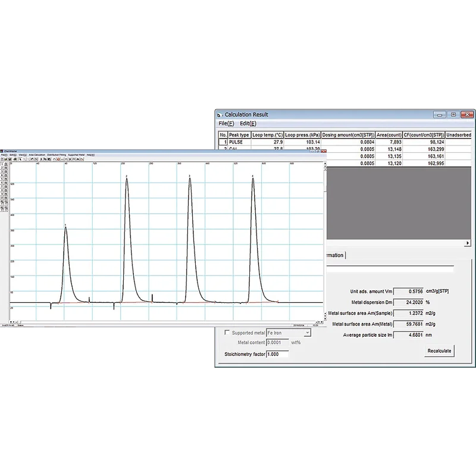Click the New file icon in ChemMaster toolbar
This screenshot has width=476, height=476.
(x=2, y=159)
